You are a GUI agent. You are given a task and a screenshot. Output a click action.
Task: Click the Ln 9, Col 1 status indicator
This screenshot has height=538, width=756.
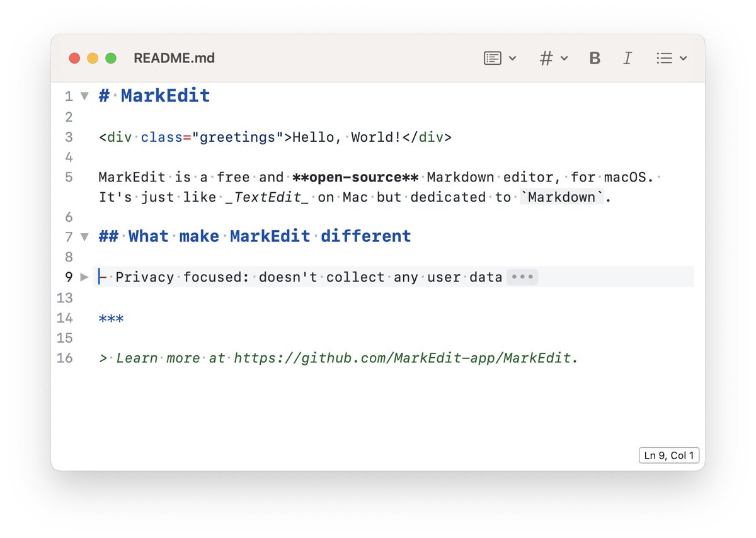668,455
